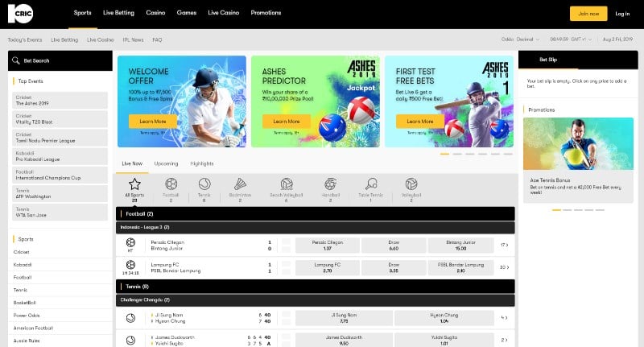Bet on Ji Sung Nam at 7.75
This screenshot has height=347, width=644.
[344, 318]
